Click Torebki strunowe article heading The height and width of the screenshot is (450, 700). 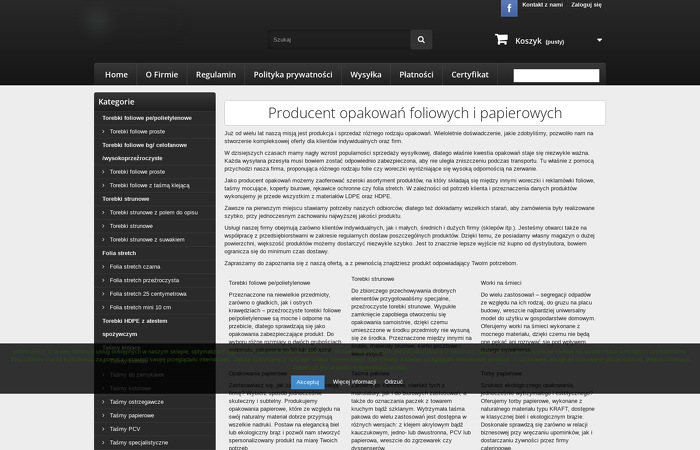click(372, 279)
